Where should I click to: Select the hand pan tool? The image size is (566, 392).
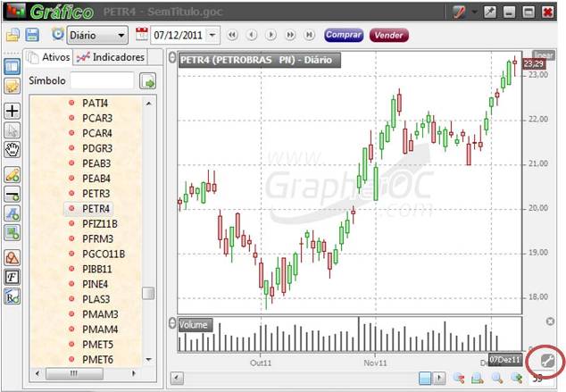(x=12, y=149)
